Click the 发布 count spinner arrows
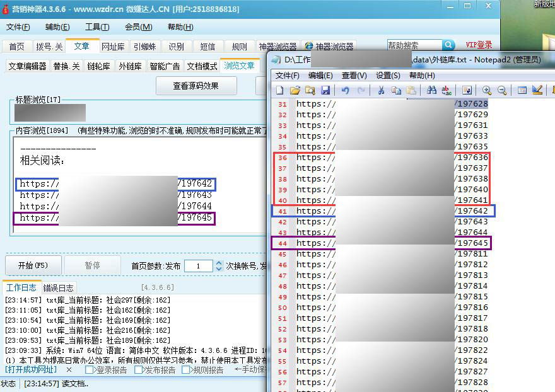This screenshot has height=392, width=555. tap(219, 266)
